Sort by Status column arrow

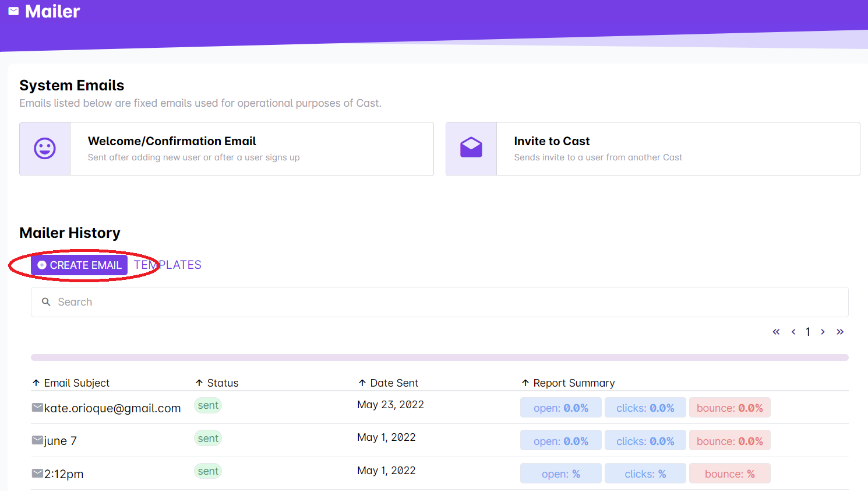pos(199,383)
